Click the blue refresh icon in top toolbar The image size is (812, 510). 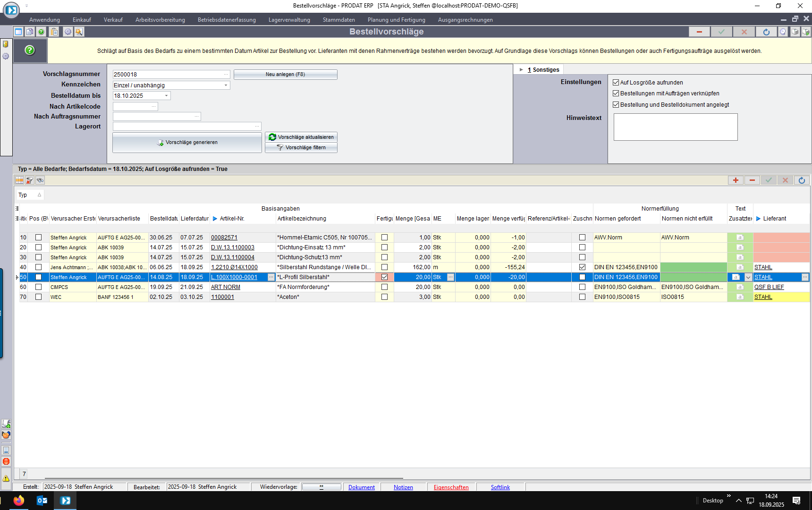(x=766, y=32)
